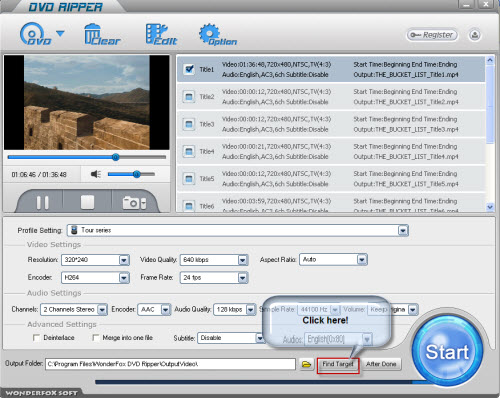This screenshot has width=500, height=398.
Task: Open the DVD source dropdown arrow
Action: 60,33
